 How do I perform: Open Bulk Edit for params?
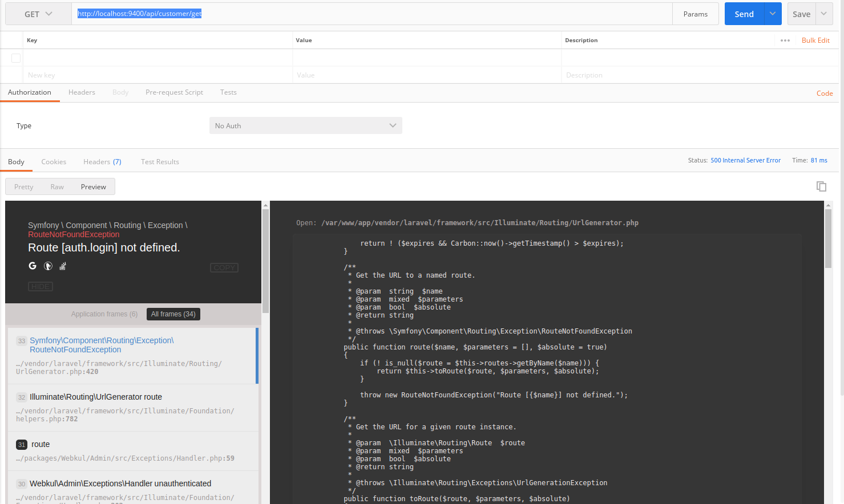pos(815,40)
